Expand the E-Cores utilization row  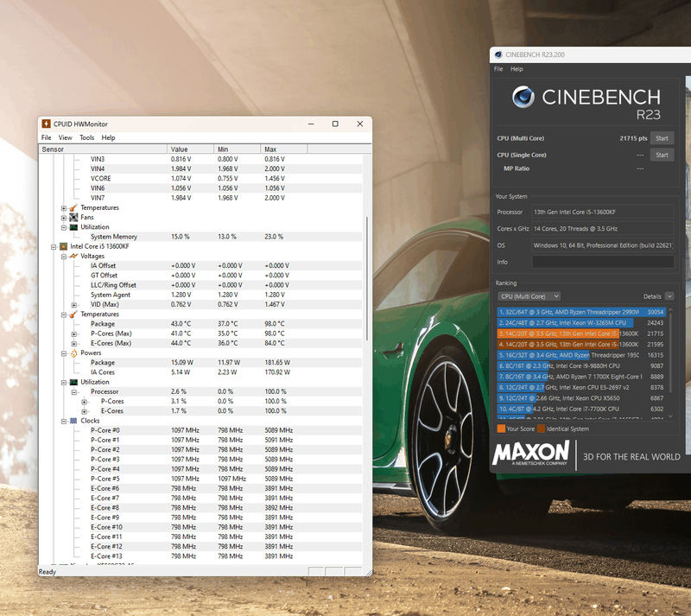[x=84, y=411]
